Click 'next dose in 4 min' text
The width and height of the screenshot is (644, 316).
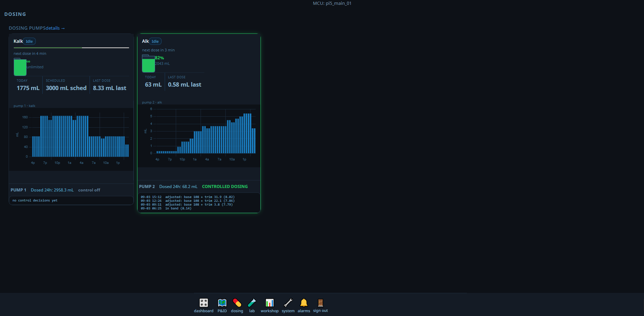(x=30, y=53)
